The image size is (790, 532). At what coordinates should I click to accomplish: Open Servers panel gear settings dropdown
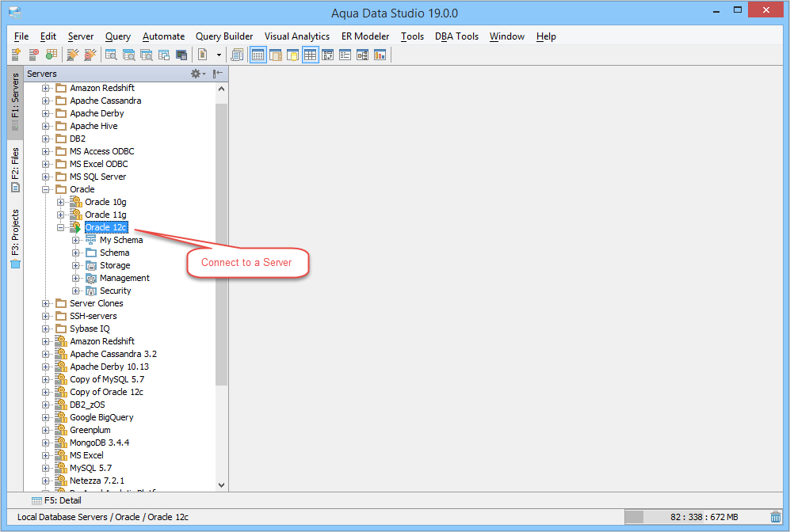pyautogui.click(x=199, y=74)
